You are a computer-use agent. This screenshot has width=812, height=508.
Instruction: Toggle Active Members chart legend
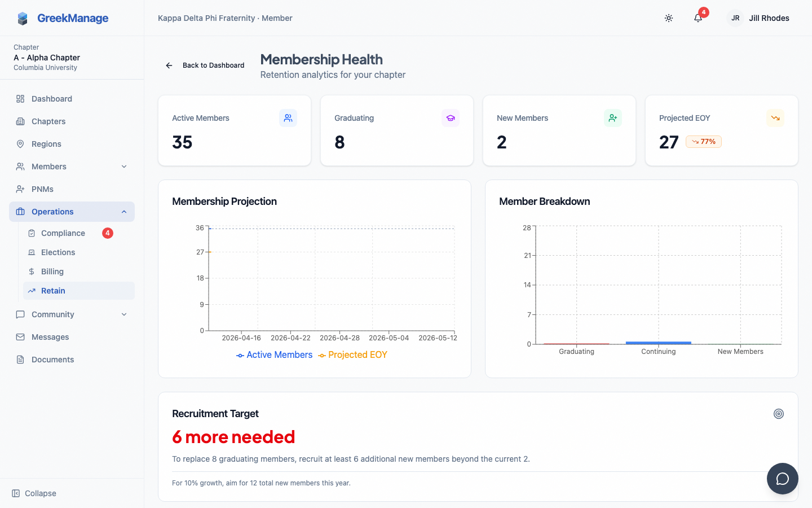click(274, 355)
